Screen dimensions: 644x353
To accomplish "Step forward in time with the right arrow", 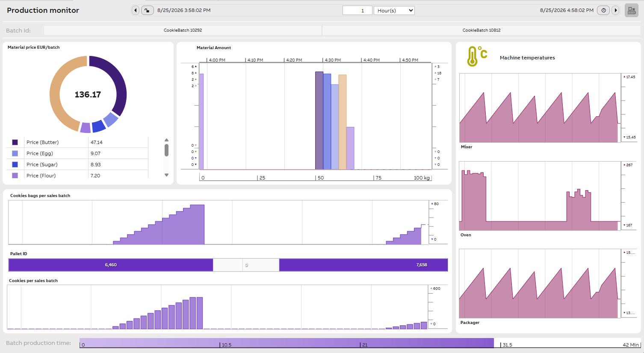I will (x=616, y=10).
